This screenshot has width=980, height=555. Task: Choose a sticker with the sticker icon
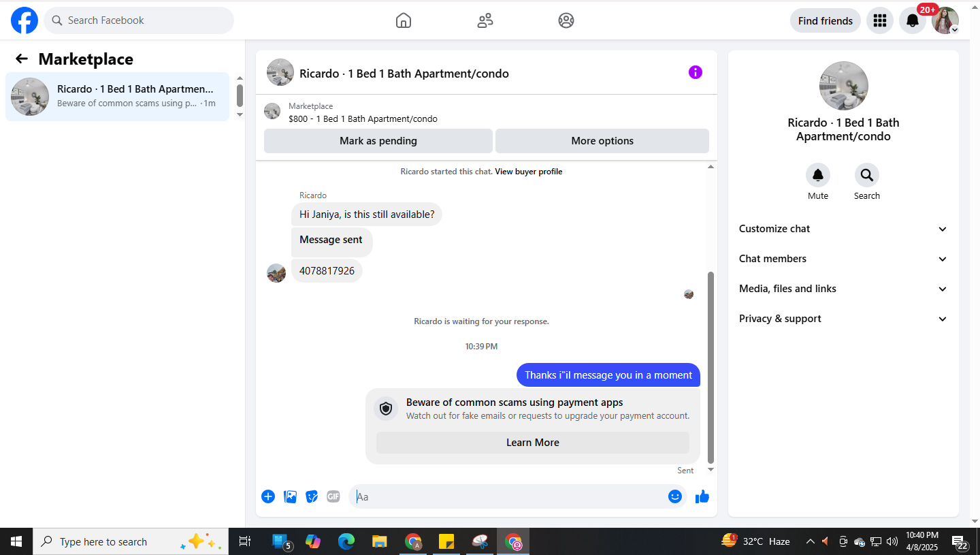pos(312,496)
